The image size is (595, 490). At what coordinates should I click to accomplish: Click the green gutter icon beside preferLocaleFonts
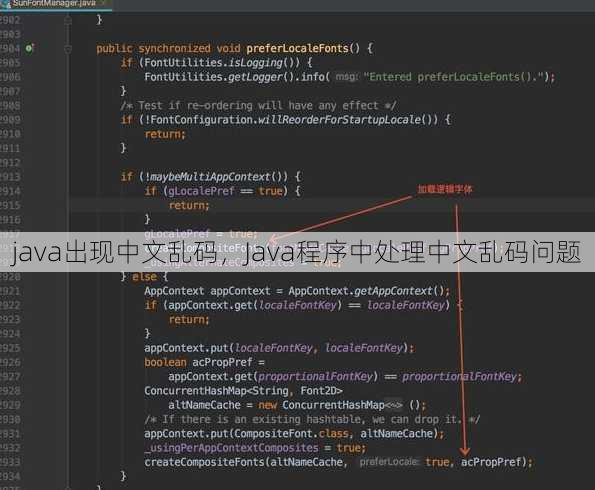coord(29,48)
